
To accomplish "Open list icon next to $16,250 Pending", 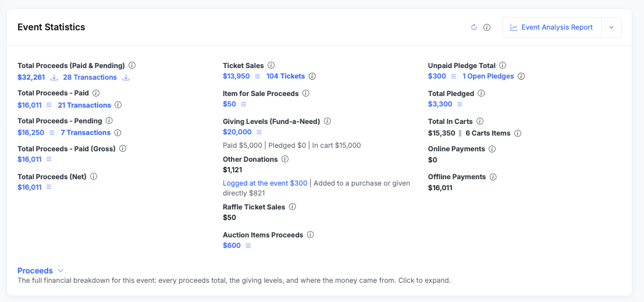I will (52, 133).
